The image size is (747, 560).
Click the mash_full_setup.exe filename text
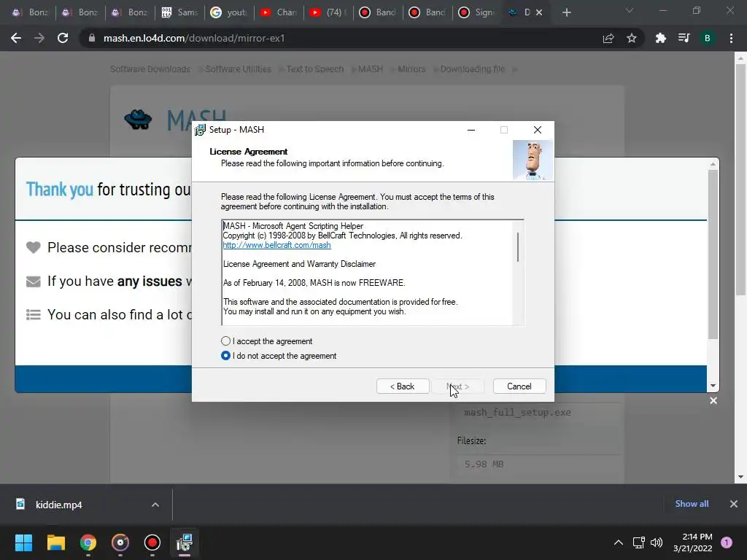pos(517,413)
